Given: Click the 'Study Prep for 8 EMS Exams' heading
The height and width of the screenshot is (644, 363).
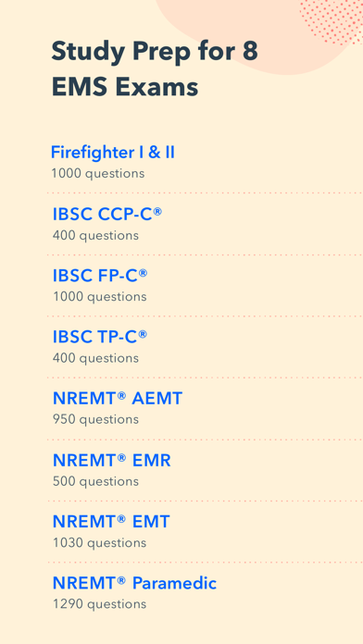Looking at the screenshot, I should click(155, 69).
